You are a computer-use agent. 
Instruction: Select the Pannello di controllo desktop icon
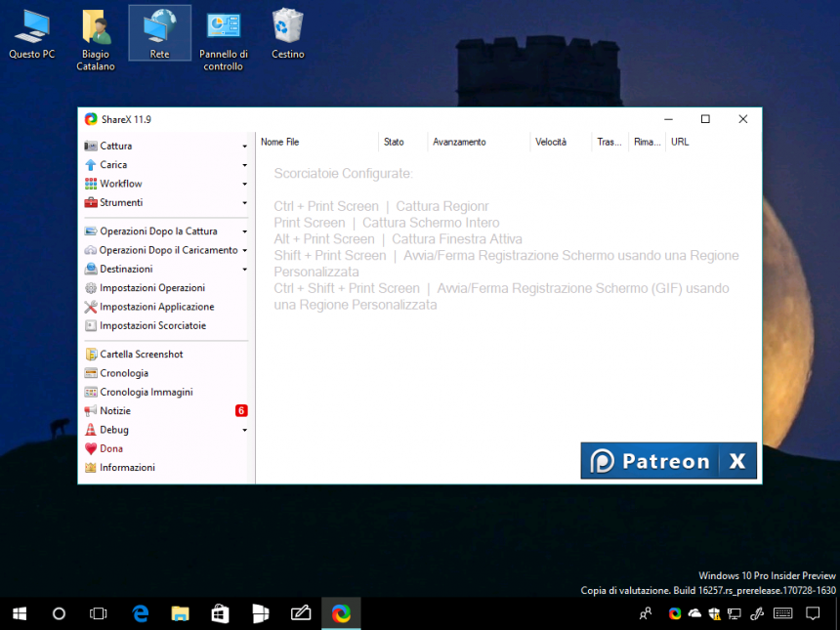(224, 40)
